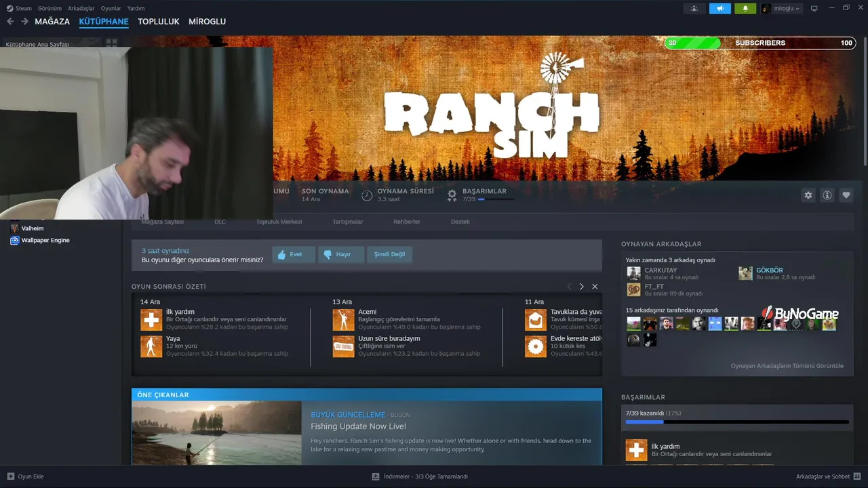Close the Oyun Sonrası Özeti panel
868x488 pixels.
[595, 287]
